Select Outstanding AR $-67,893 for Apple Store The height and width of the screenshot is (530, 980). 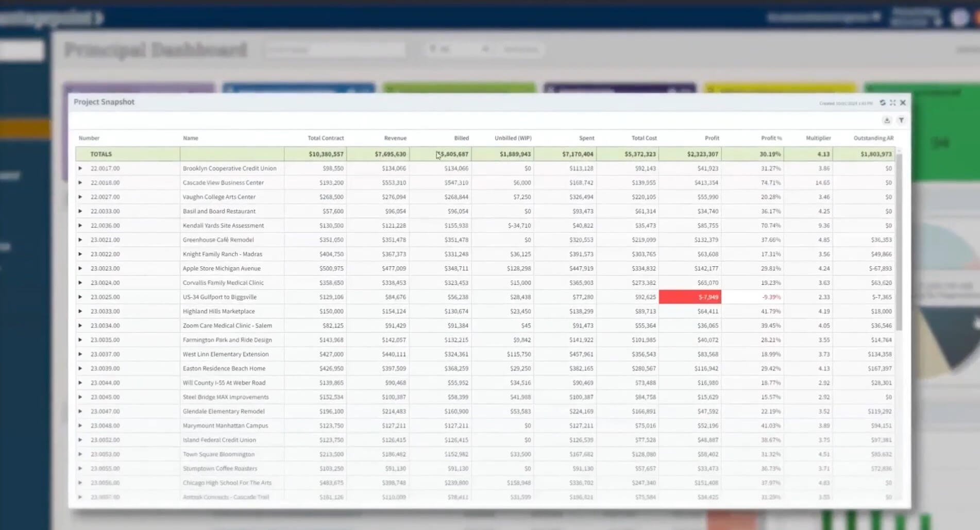880,268
